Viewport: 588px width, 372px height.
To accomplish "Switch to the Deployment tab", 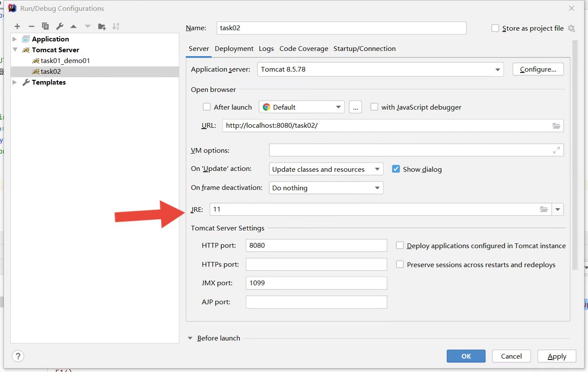I will tap(234, 49).
